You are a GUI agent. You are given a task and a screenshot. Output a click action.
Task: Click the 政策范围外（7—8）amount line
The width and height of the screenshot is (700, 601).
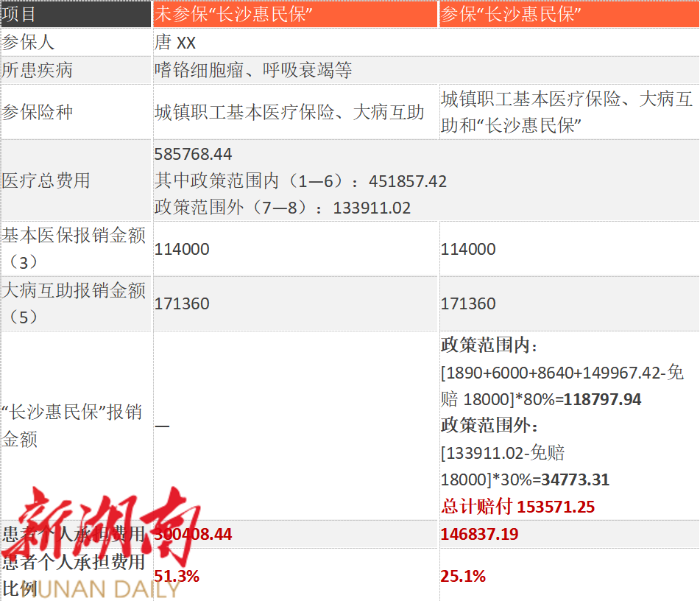point(283,208)
